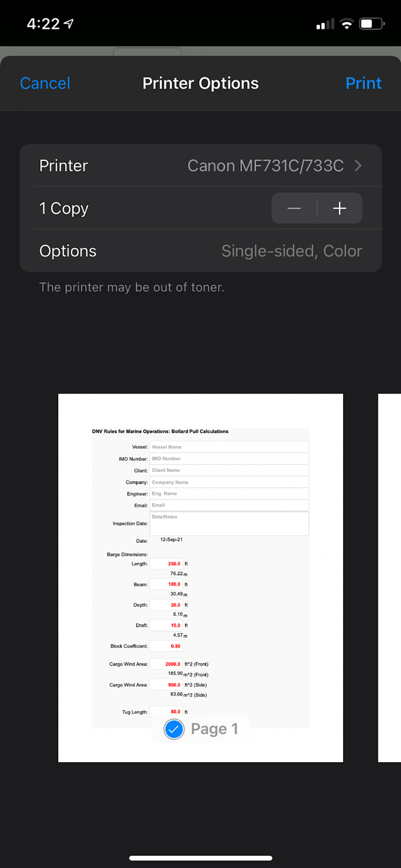
Task: Tap the battery indicator icon
Action: pyautogui.click(x=371, y=24)
